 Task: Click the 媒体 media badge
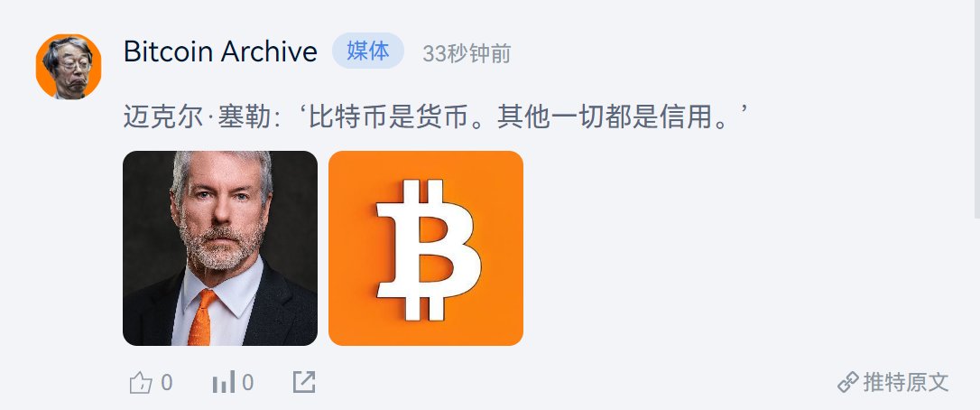tap(368, 51)
